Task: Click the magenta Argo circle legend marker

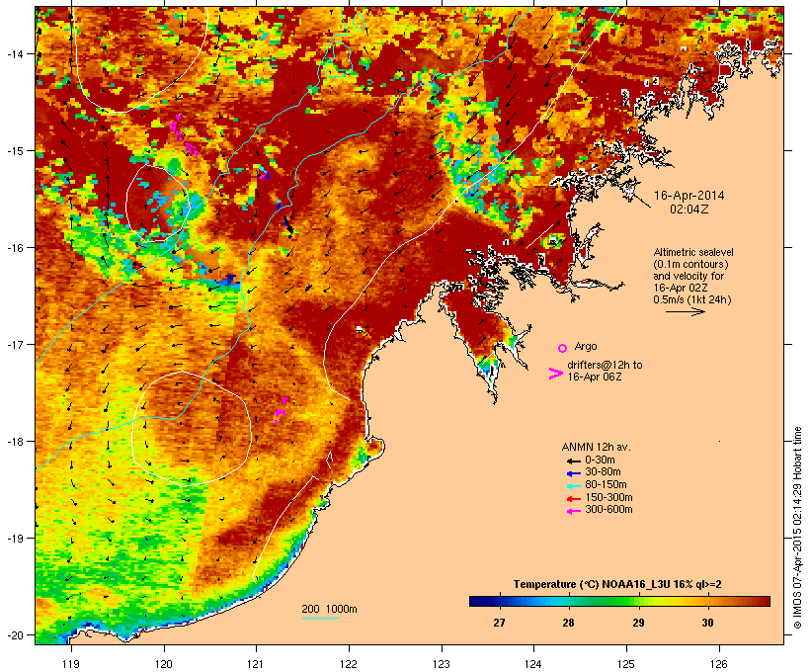Action: tap(562, 348)
